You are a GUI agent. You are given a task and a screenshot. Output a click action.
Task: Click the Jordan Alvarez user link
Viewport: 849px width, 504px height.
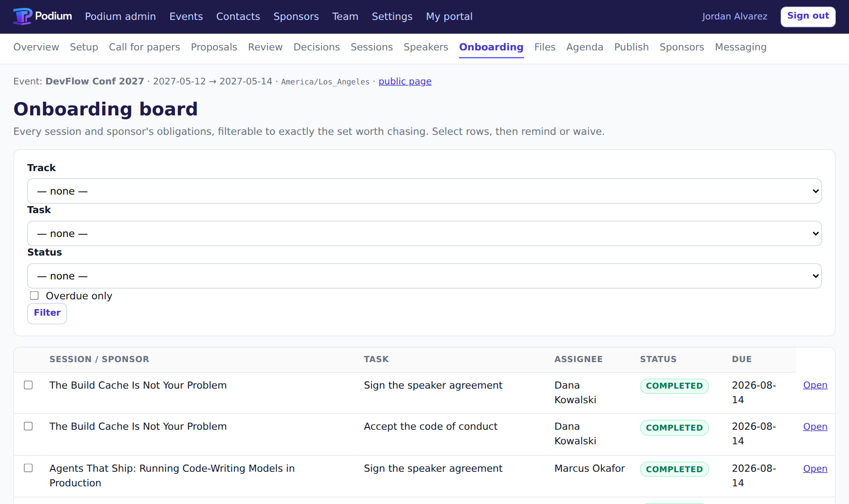734,16
